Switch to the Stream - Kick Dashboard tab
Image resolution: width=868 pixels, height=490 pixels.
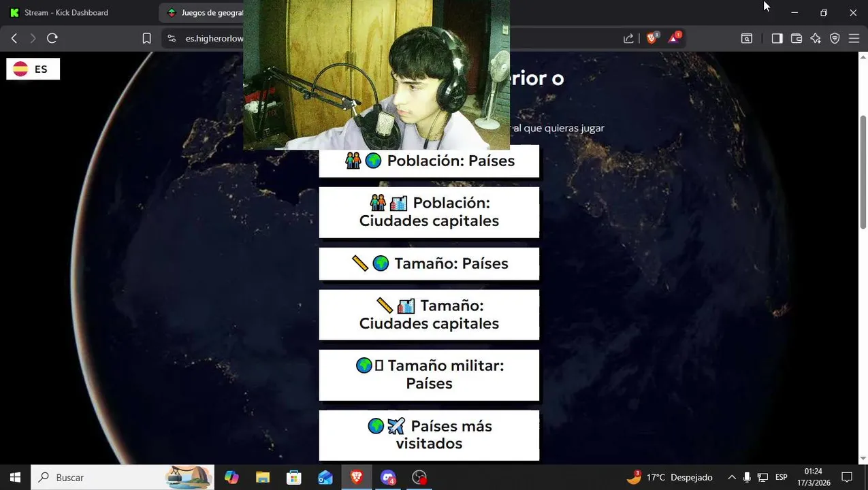click(x=67, y=12)
